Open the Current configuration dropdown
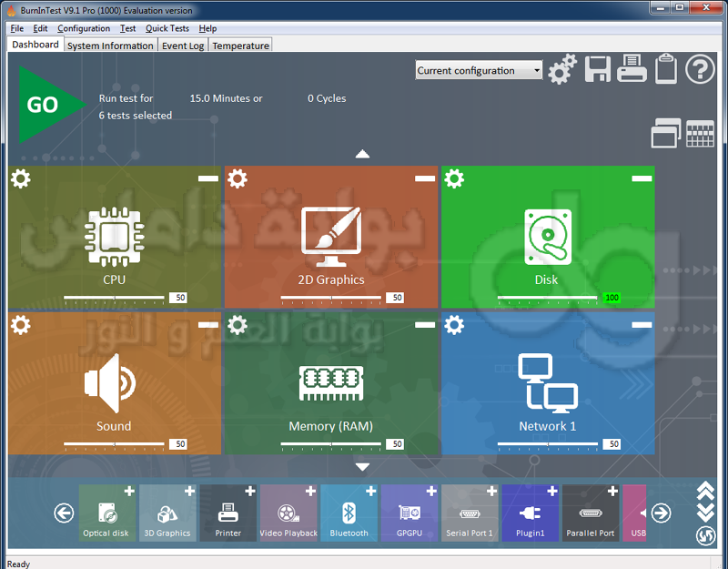Image resolution: width=728 pixels, height=569 pixels. 479,70
